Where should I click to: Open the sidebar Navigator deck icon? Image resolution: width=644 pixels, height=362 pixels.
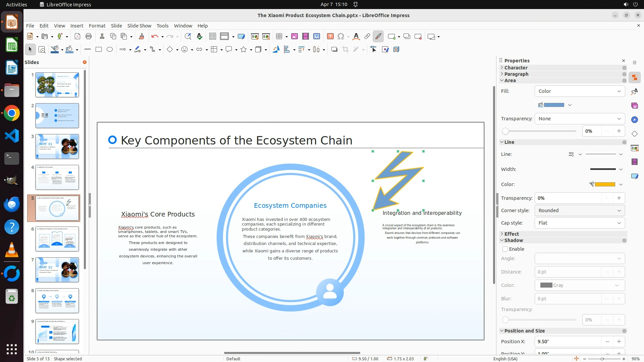pyautogui.click(x=634, y=120)
